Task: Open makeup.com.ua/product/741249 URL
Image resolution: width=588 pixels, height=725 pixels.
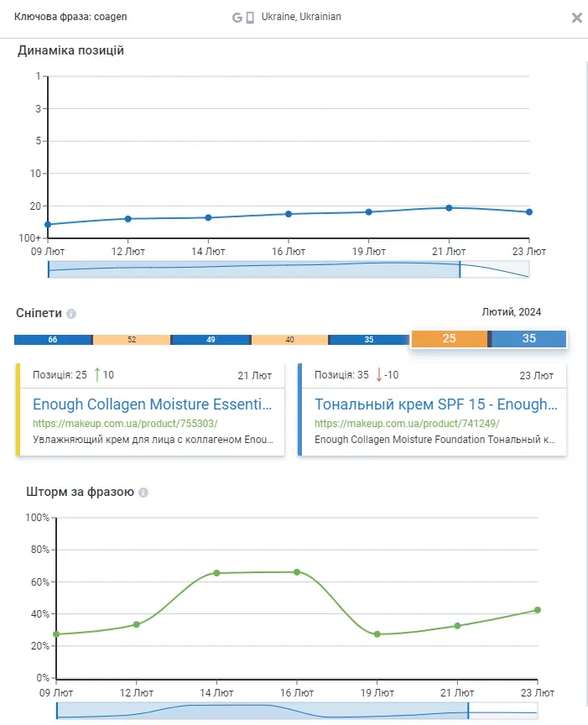Action: [407, 424]
